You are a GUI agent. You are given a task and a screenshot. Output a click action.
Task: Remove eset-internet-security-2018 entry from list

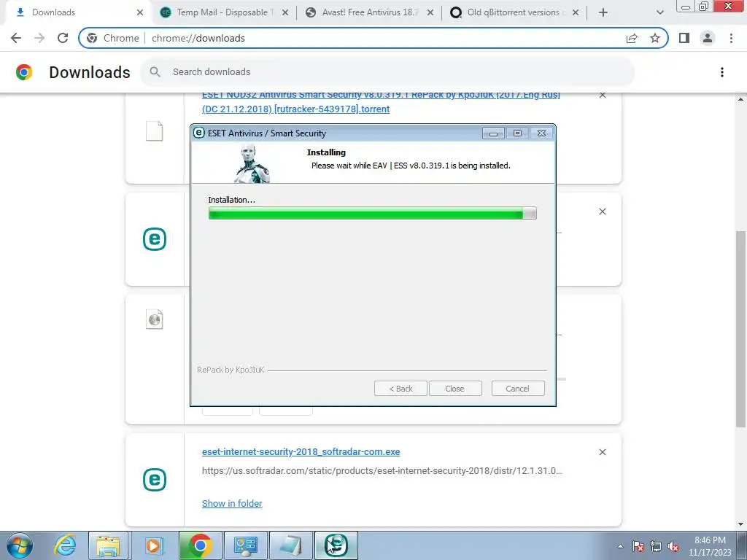[x=602, y=452]
